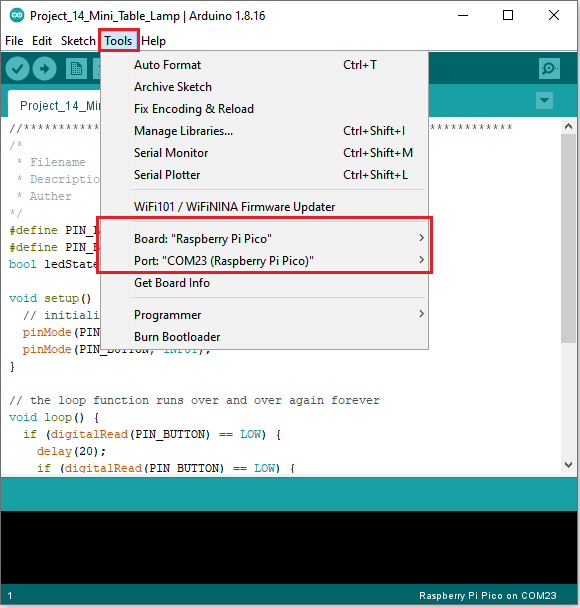The width and height of the screenshot is (580, 608).
Task: Click the editor scrollbar down arrow
Action: [568, 465]
